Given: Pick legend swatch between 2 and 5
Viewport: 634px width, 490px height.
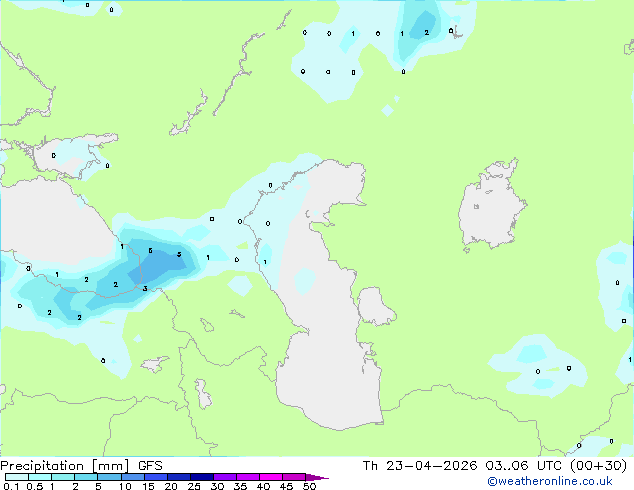Looking at the screenshot, I should pyautogui.click(x=86, y=477).
